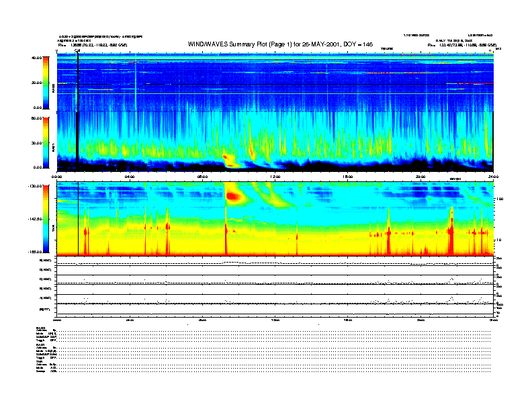Image resolution: width=532 pixels, height=411 pixels.
Task: Click the bottom line-plot strip's left label
Action: click(45, 310)
